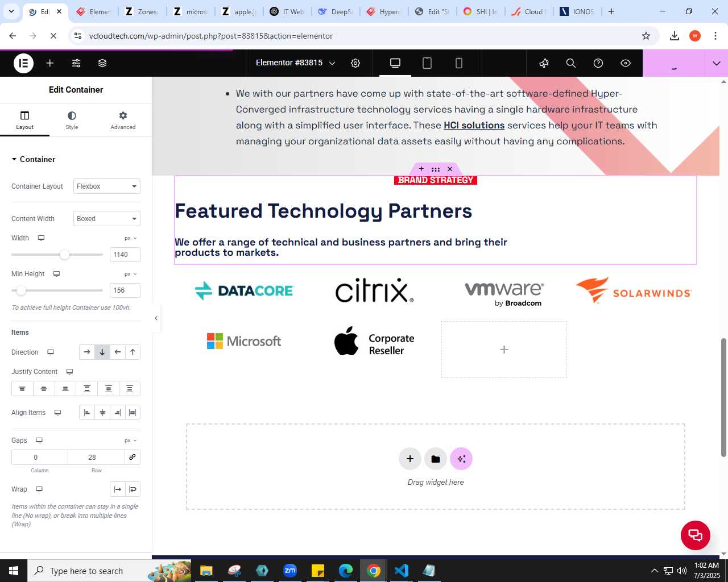Change Width unit px dropdown
This screenshot has height=582, width=728.
(131, 238)
